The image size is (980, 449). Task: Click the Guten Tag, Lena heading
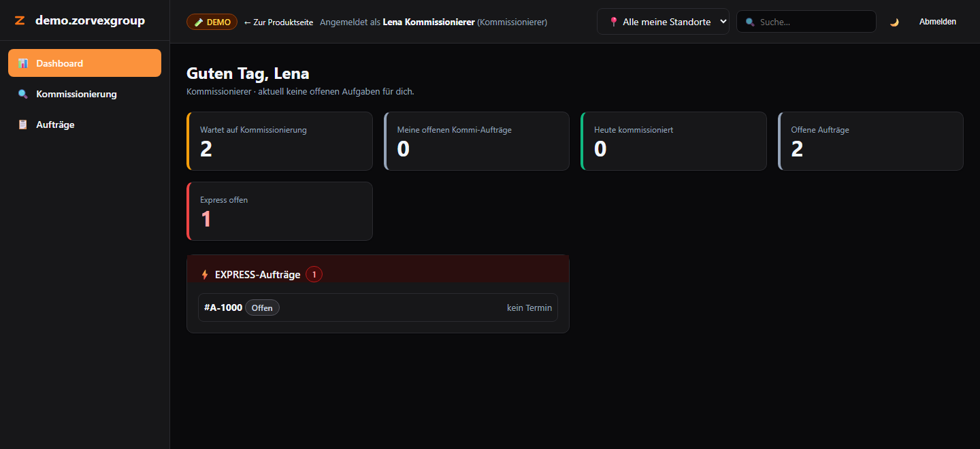point(248,73)
